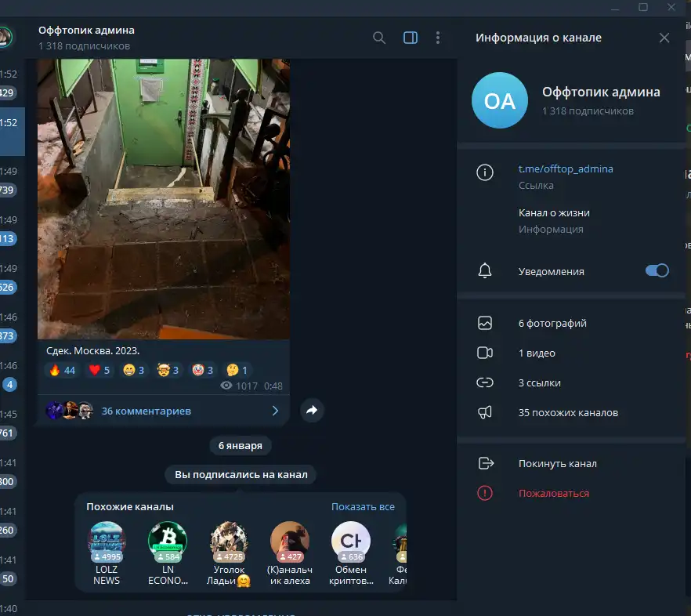Open the three-dot channel menu

(x=438, y=38)
